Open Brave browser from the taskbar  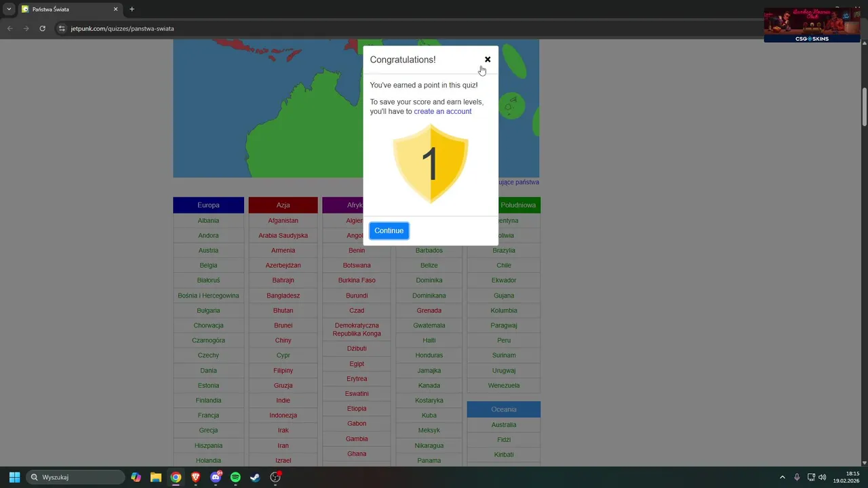click(x=195, y=477)
